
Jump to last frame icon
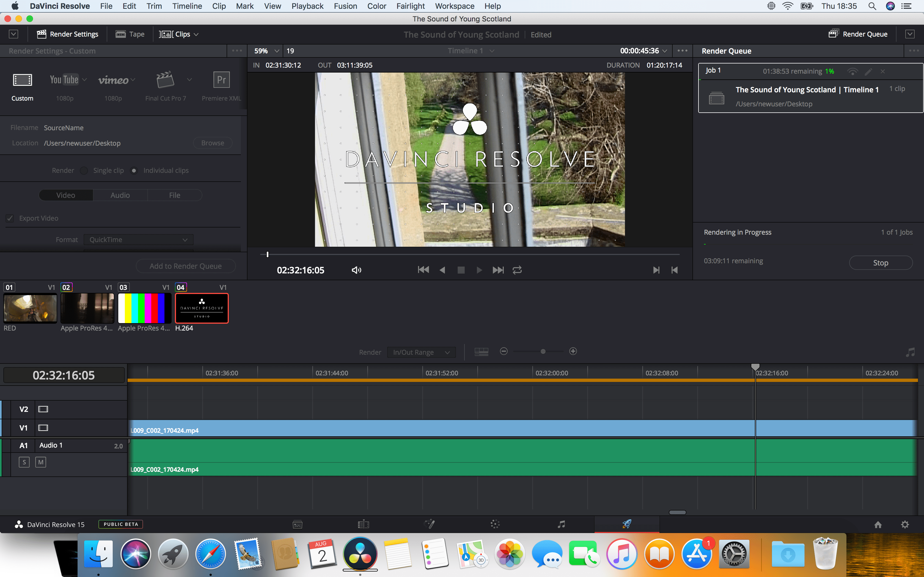(x=498, y=270)
